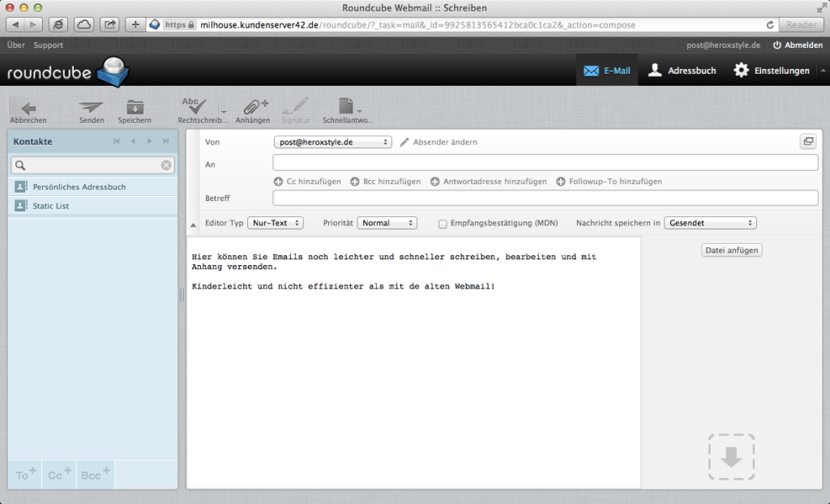
Task: Click into the Betreff input field
Action: [545, 198]
